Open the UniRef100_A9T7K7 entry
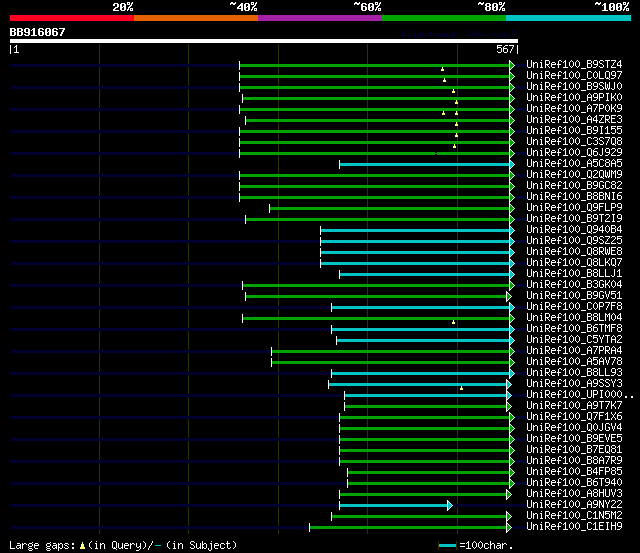640x553 pixels. point(574,406)
